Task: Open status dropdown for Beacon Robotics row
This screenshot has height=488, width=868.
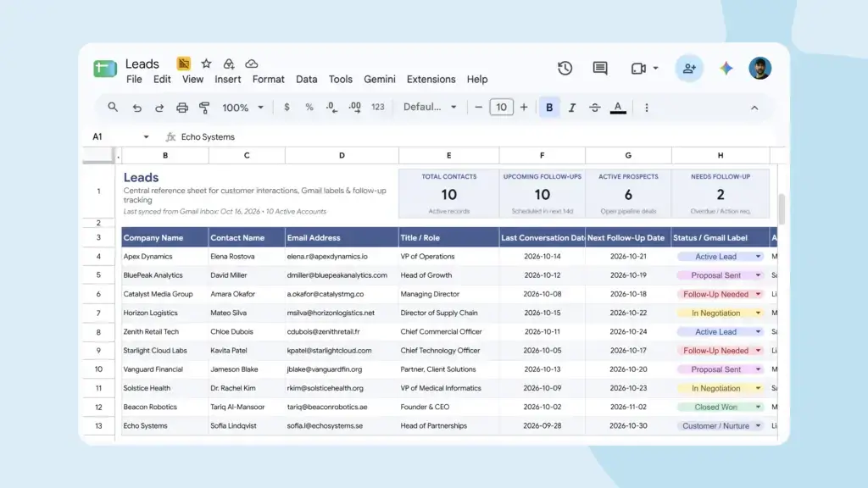Action: point(758,408)
